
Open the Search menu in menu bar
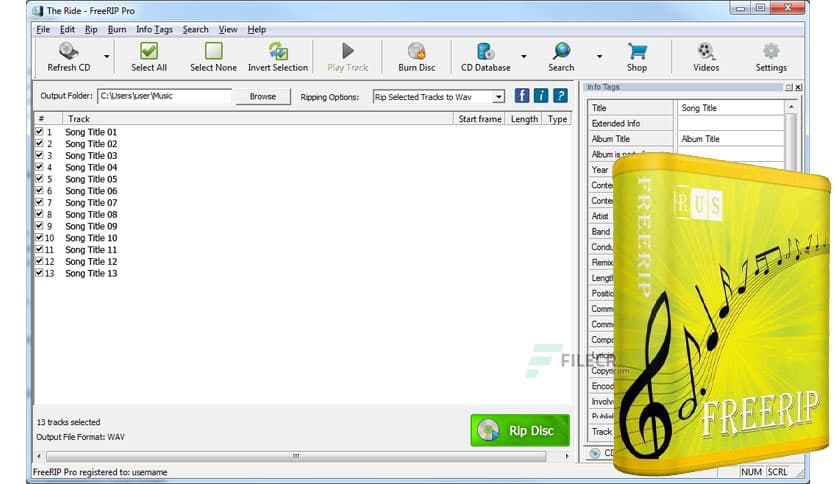coord(195,29)
